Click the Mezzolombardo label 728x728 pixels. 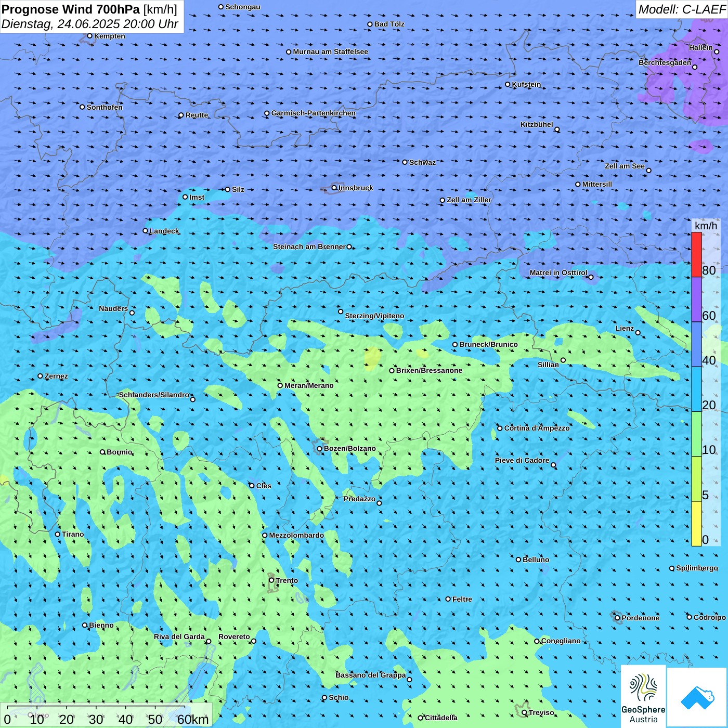[296, 535]
